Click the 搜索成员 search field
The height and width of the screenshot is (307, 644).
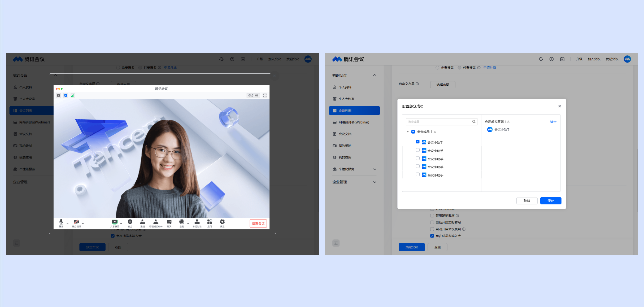(x=442, y=122)
